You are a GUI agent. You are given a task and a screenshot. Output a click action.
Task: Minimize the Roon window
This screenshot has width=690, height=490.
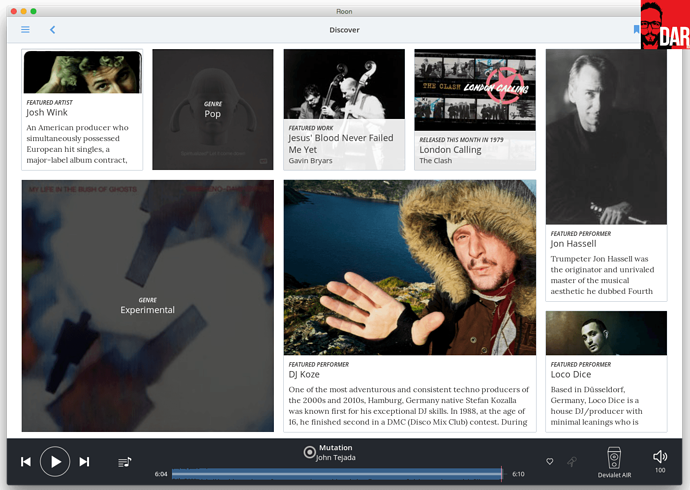pyautogui.click(x=23, y=11)
